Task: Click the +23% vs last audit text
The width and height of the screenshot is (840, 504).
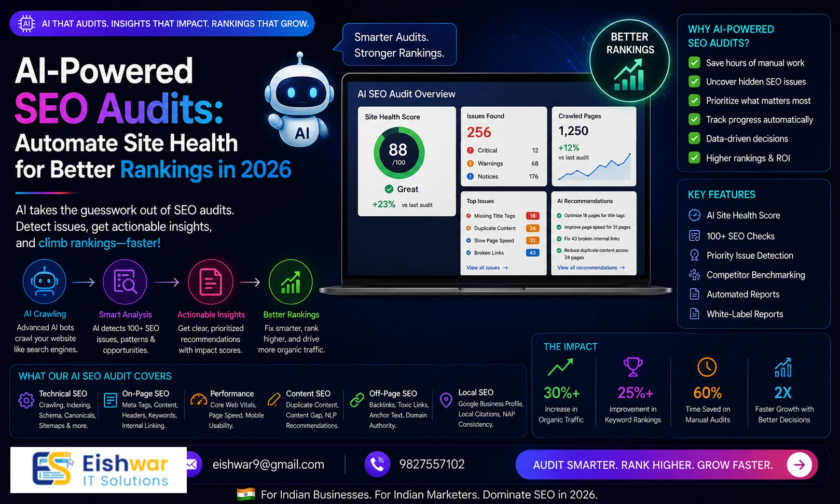Action: point(402,204)
